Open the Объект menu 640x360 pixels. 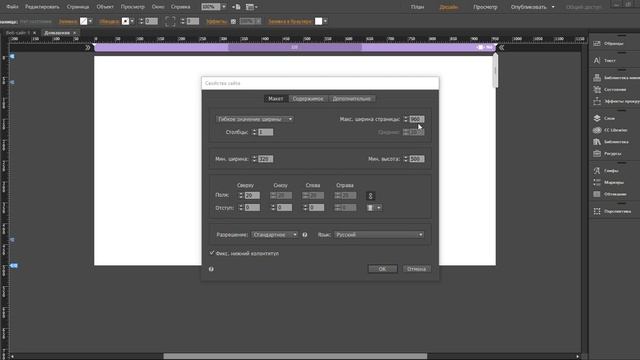pos(105,7)
